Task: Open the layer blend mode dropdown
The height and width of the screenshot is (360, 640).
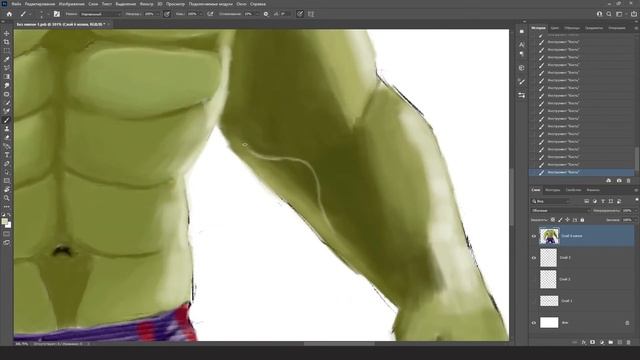Action: coord(560,211)
